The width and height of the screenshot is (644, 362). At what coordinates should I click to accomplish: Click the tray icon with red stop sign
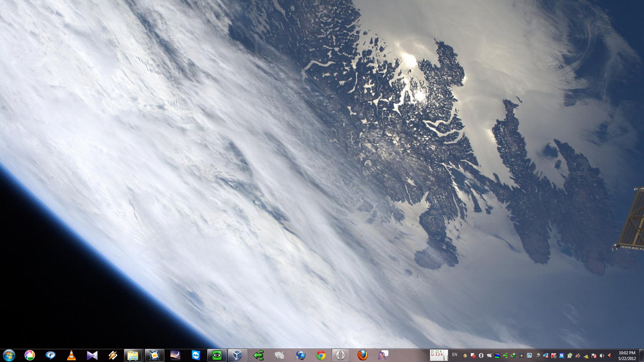[473, 356]
